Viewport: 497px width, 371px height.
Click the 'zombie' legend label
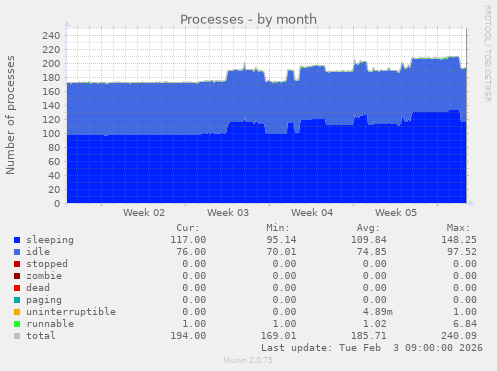point(44,276)
